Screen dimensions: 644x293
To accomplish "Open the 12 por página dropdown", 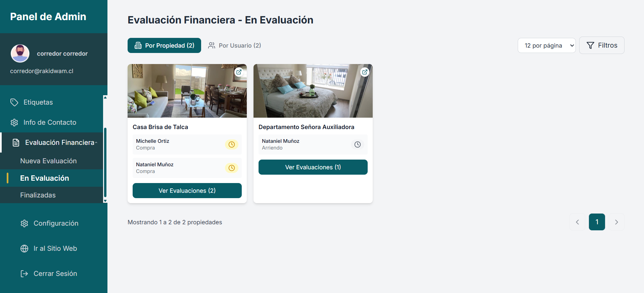I will coord(546,46).
